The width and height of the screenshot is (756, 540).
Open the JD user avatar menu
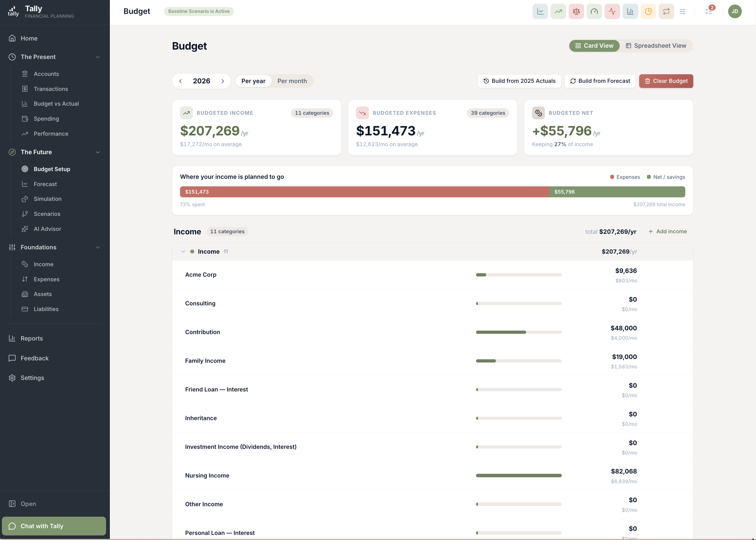click(x=735, y=11)
